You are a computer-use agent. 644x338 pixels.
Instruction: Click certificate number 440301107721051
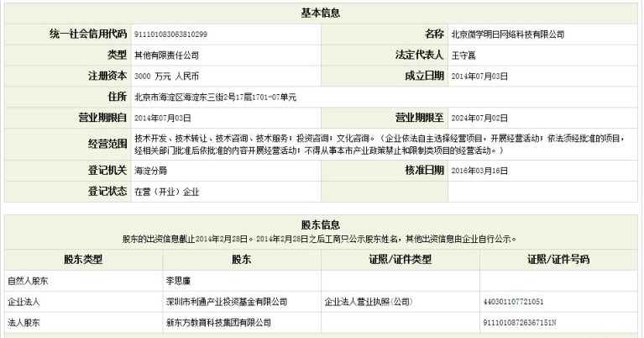513,302
